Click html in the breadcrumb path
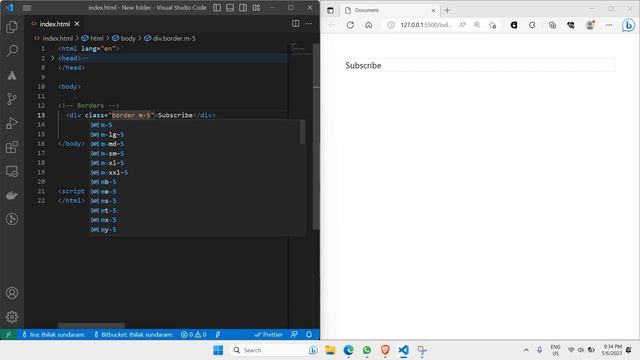The height and width of the screenshot is (360, 640). click(97, 38)
